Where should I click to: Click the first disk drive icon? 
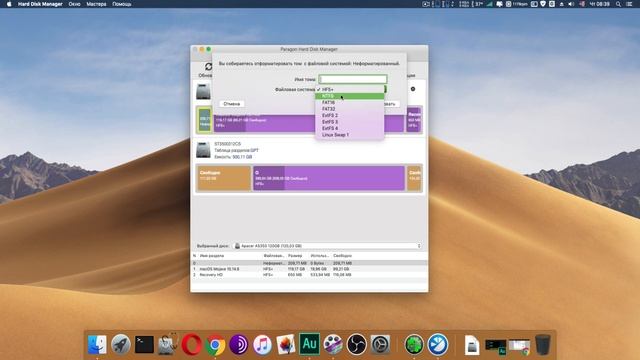[x=203, y=91]
